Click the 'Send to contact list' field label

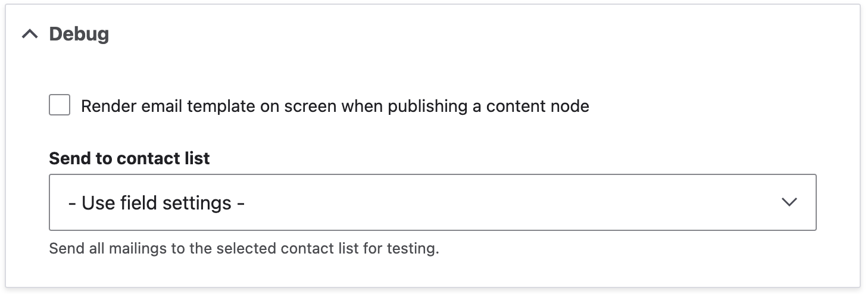(x=129, y=158)
